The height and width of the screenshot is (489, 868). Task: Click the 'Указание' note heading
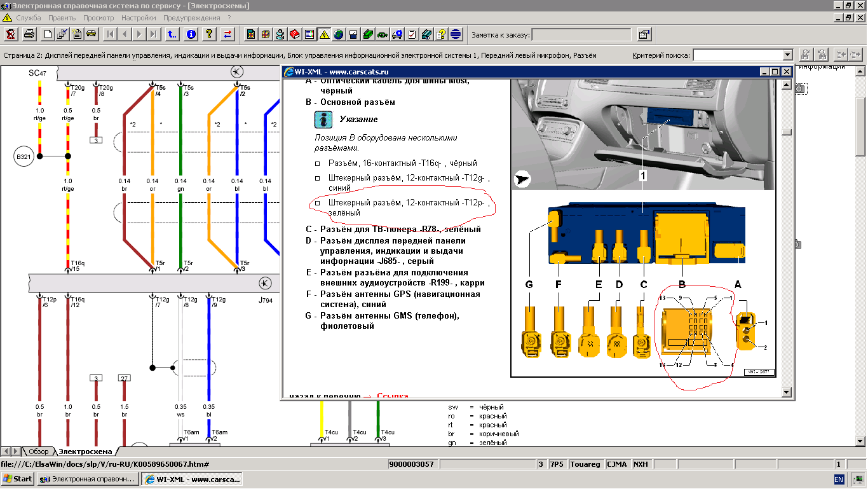[x=358, y=119]
